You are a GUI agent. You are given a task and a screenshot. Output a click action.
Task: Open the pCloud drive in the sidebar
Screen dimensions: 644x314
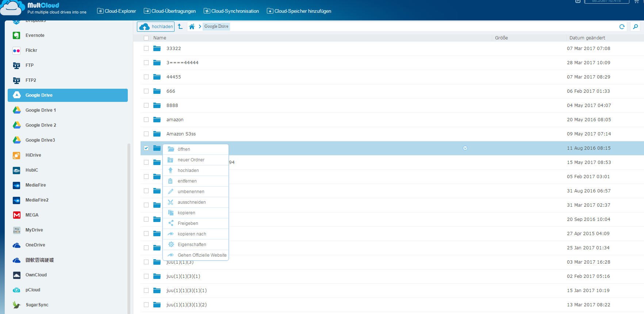pyautogui.click(x=32, y=290)
